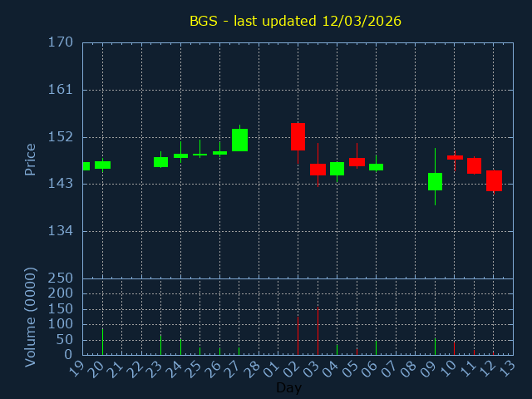Select the green candle on day 20
The height and width of the screenshot is (399, 532).
tap(102, 165)
